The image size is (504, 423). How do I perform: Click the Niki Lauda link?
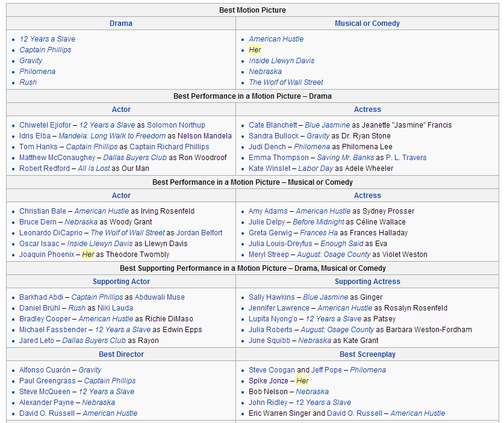pos(115,308)
